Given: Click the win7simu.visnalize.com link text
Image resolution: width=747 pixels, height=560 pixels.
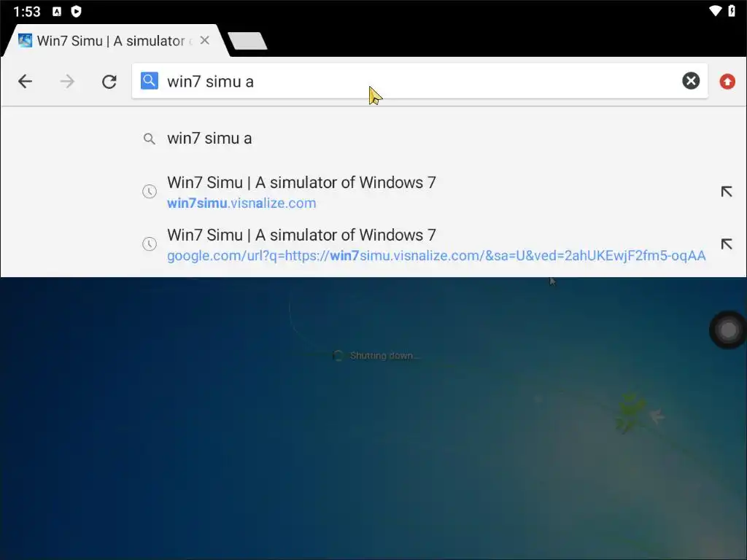Looking at the screenshot, I should tap(241, 203).
